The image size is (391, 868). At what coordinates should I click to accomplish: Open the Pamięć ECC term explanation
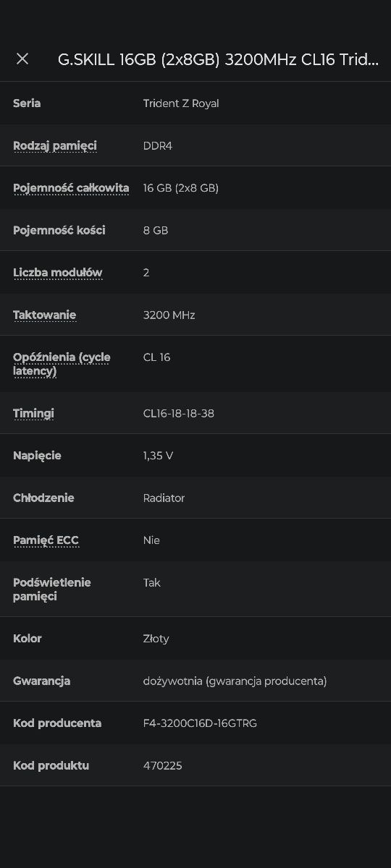pyautogui.click(x=46, y=540)
